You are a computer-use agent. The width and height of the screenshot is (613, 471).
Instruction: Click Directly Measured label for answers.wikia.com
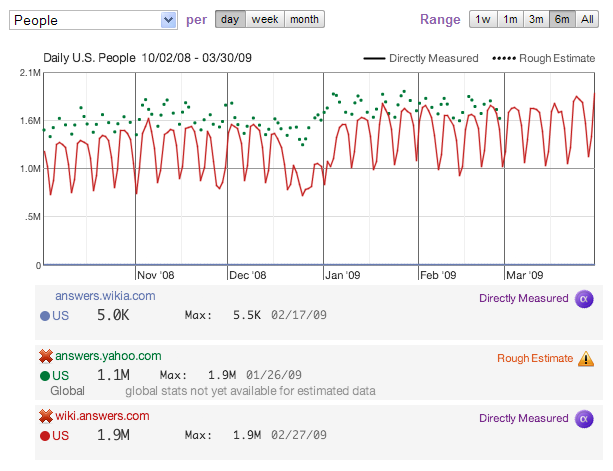click(x=524, y=298)
